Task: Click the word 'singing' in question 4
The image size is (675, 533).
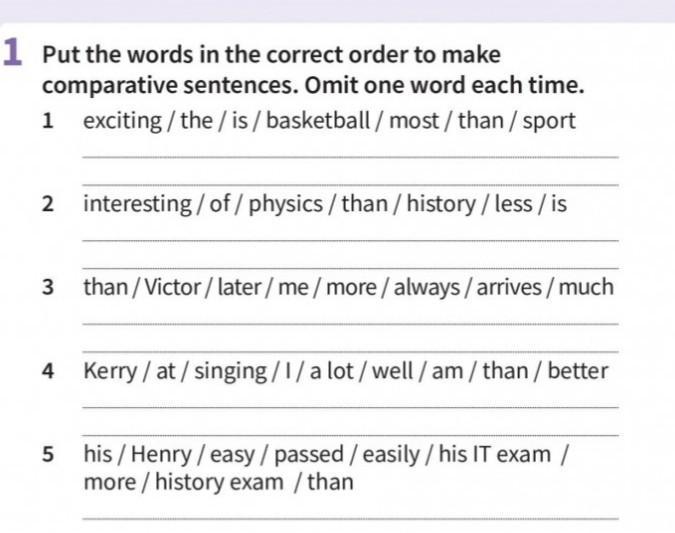Action: (230, 371)
